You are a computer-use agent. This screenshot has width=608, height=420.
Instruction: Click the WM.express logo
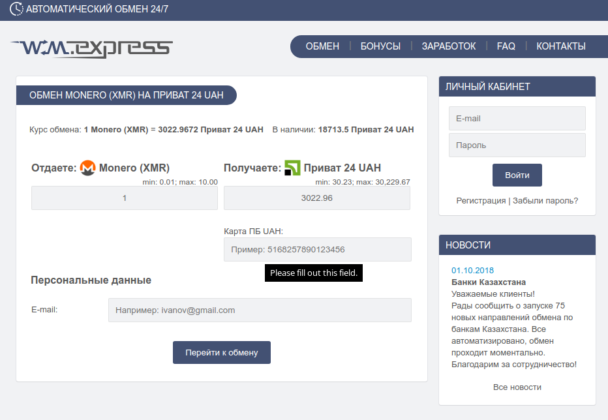pyautogui.click(x=92, y=48)
